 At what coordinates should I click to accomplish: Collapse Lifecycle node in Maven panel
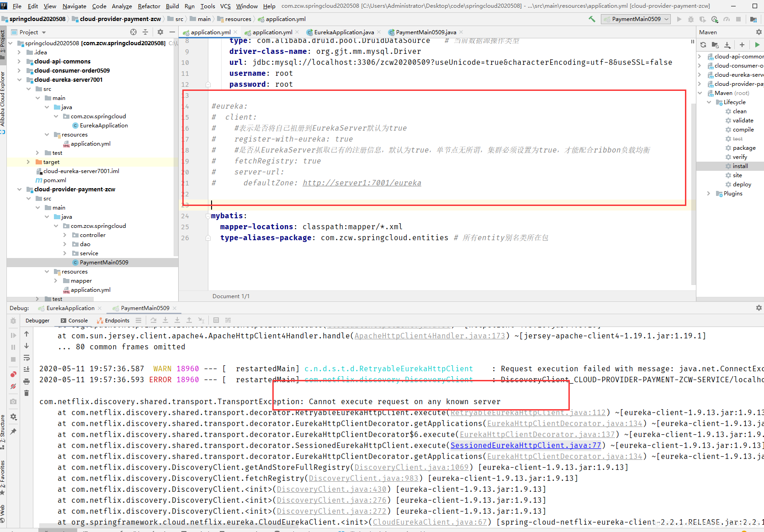click(709, 102)
